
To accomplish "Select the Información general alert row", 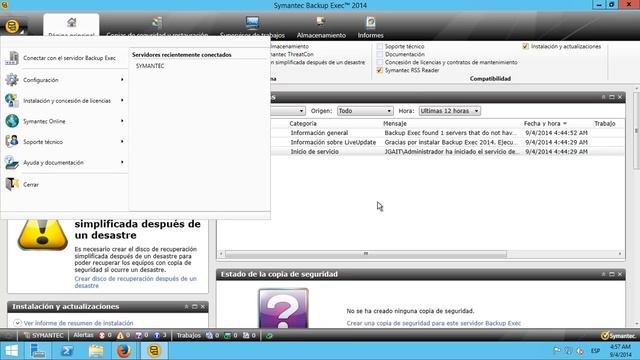I will [447, 133].
